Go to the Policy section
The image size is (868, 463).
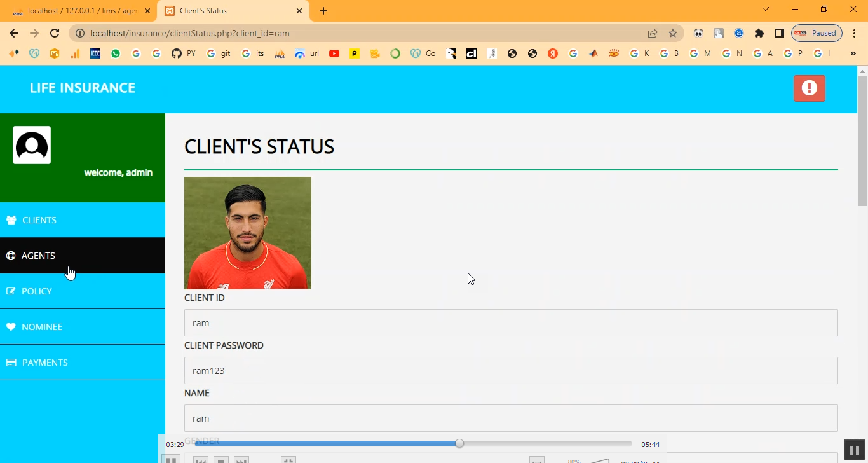pos(36,291)
